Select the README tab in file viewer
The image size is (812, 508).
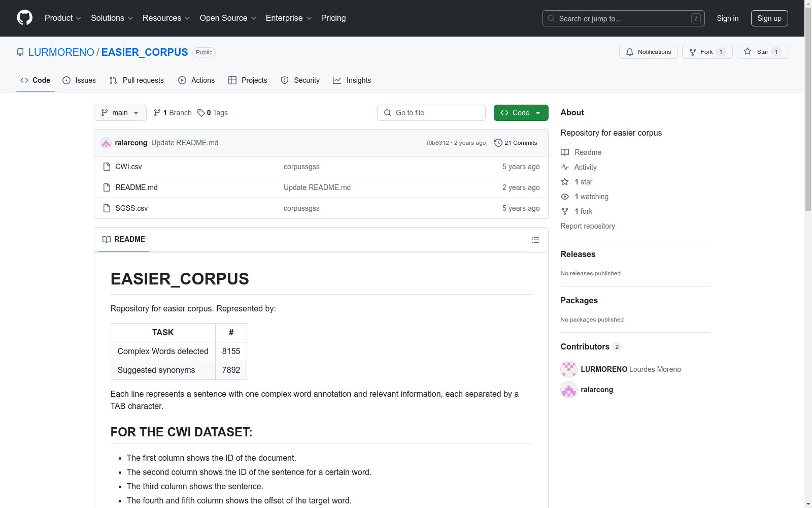tap(124, 239)
